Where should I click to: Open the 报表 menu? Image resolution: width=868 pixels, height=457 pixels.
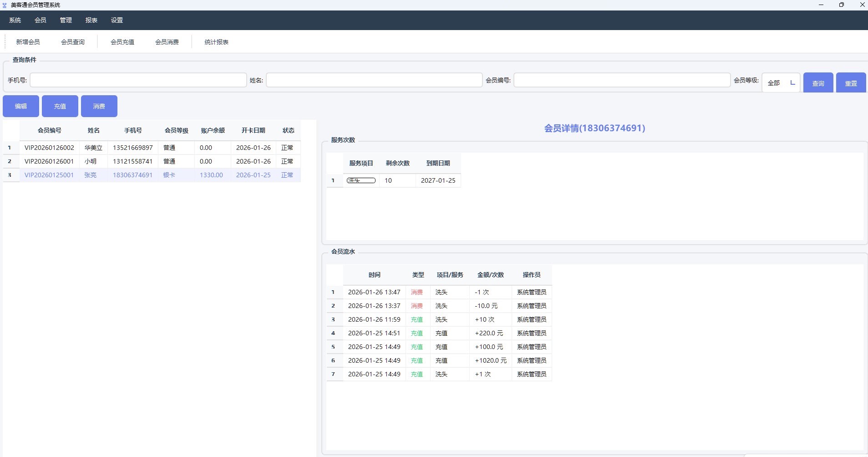(91, 20)
